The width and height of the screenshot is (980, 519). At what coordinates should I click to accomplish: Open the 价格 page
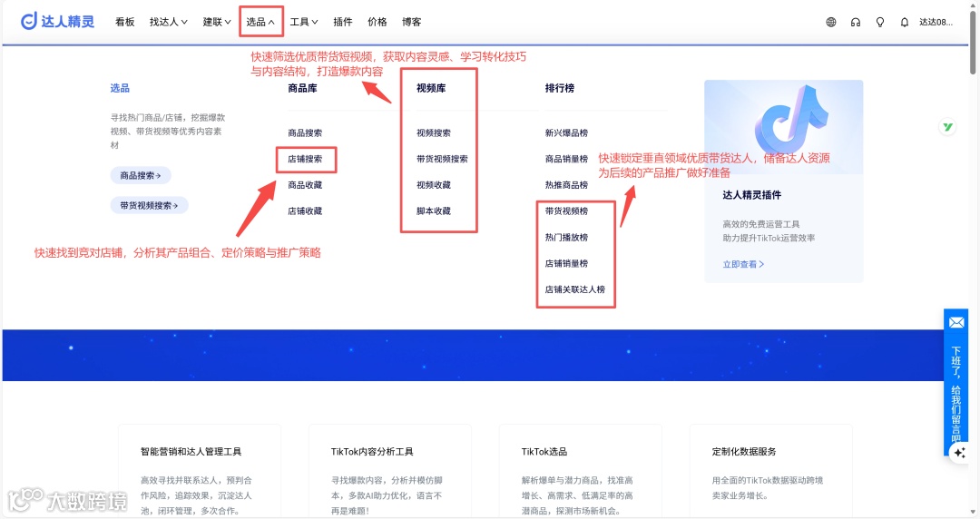tap(377, 22)
